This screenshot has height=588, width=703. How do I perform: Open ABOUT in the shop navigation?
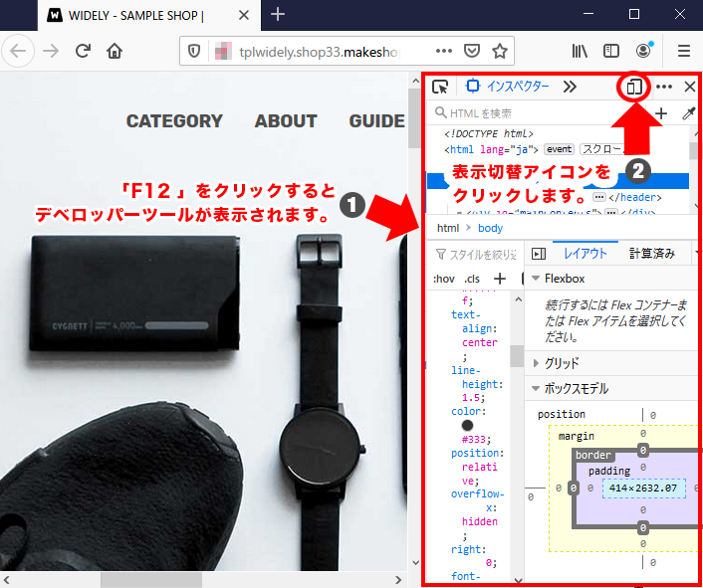click(x=286, y=121)
